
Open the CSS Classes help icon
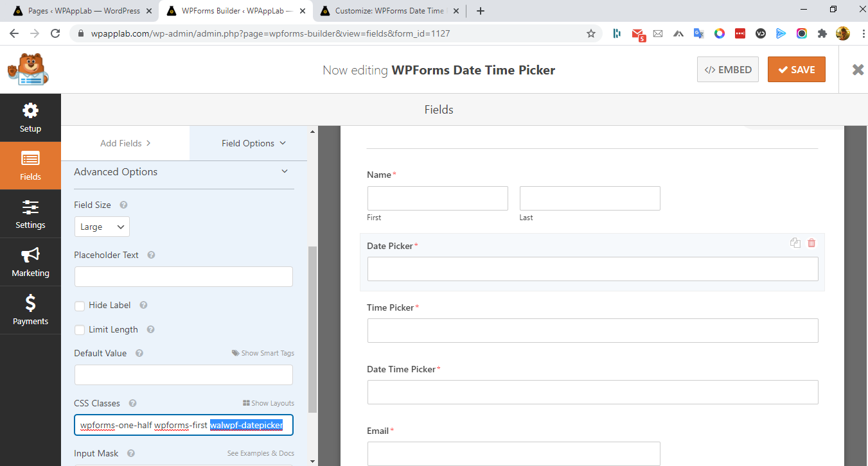coord(132,404)
